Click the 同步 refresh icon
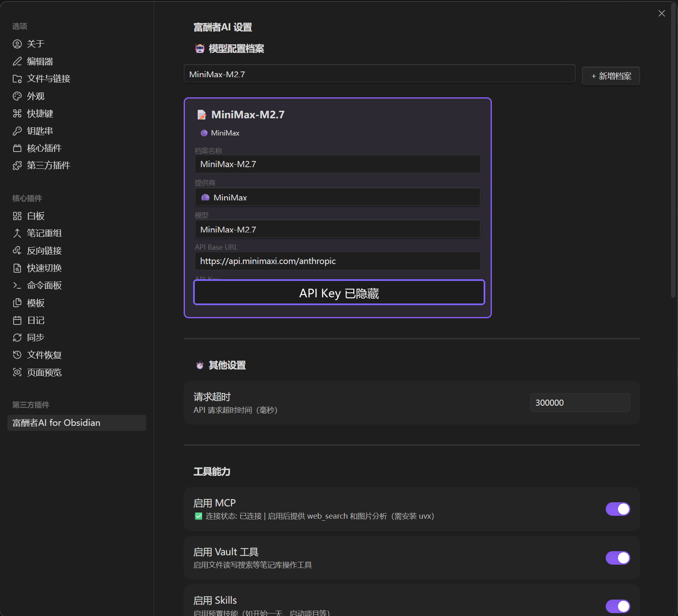Viewport: 678px width, 616px height. [x=17, y=338]
